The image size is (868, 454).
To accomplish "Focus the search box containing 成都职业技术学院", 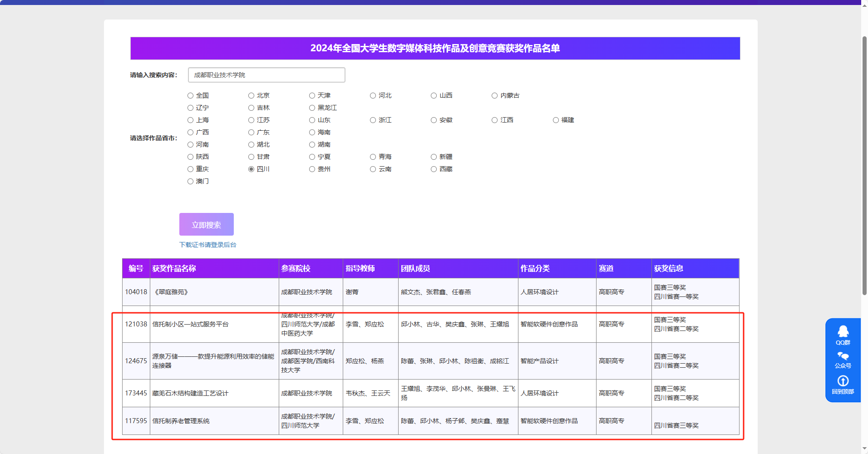I will [266, 75].
